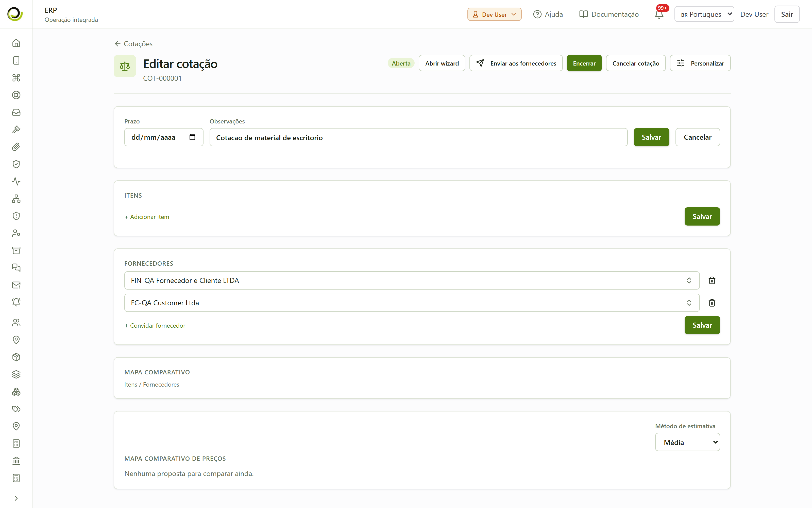Delete the FIN-QA Fornecedor e Cliente LTDA supplier
This screenshot has width=812, height=508.
(712, 280)
